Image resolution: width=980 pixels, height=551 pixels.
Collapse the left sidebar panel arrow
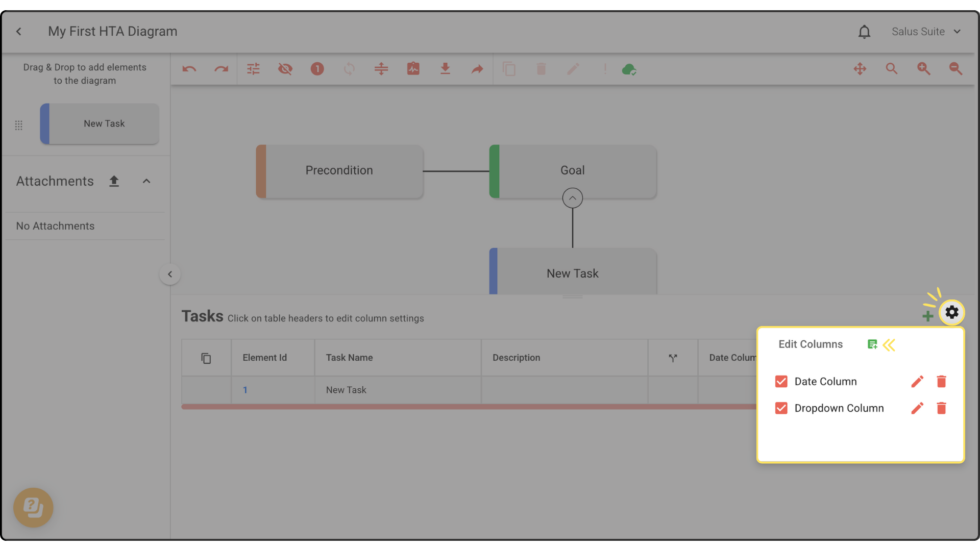tap(170, 274)
